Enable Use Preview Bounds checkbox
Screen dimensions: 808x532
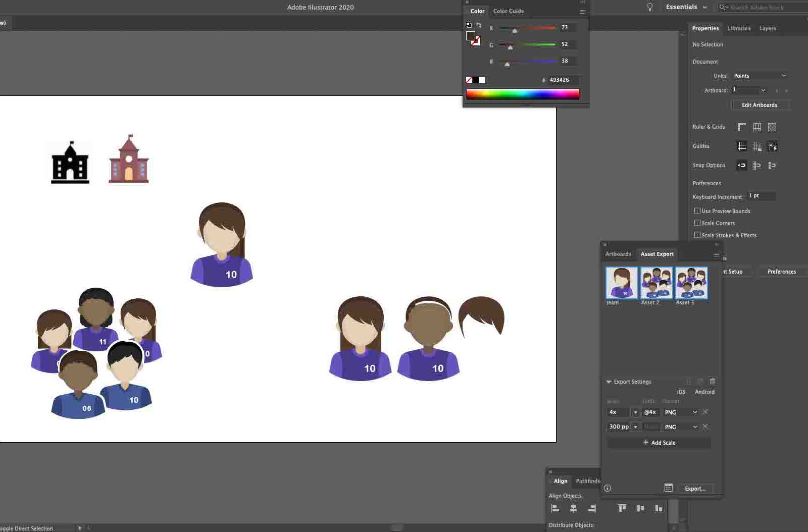697,211
